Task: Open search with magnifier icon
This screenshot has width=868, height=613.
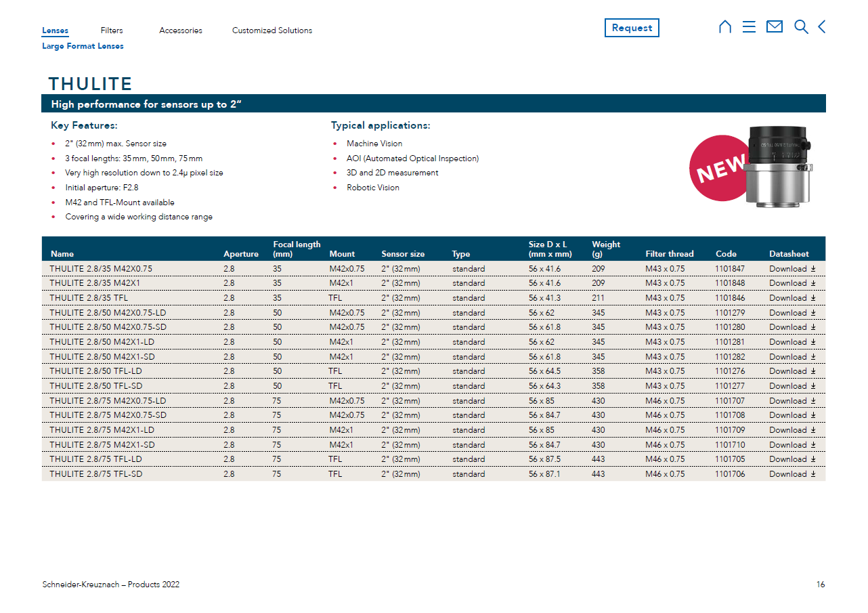Action: coord(801,27)
